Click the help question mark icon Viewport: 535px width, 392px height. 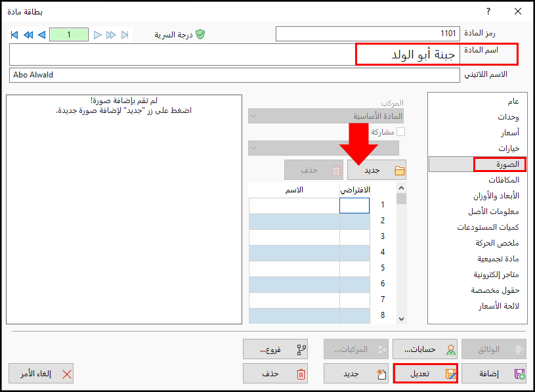coord(488,11)
